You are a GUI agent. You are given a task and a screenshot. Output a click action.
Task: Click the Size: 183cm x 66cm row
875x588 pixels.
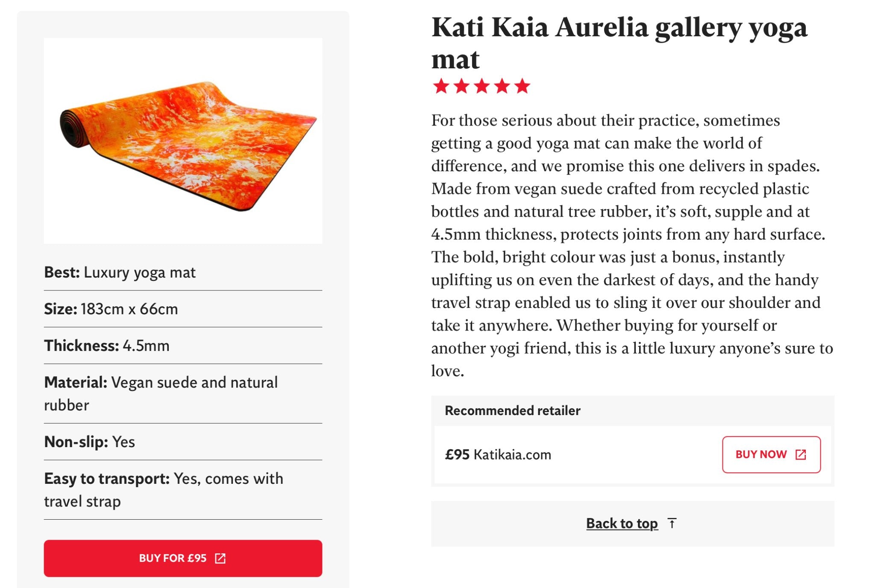tap(183, 309)
